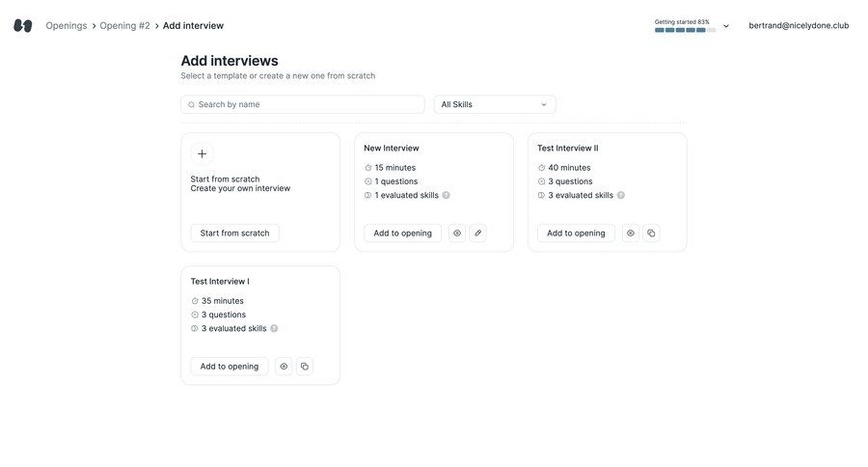Click the clock icon next to 35 minutes
The height and width of the screenshot is (467, 868).
(195, 301)
